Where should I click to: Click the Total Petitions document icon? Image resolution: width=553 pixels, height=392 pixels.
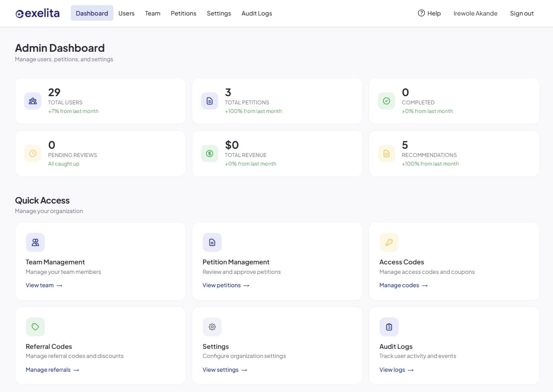click(210, 100)
